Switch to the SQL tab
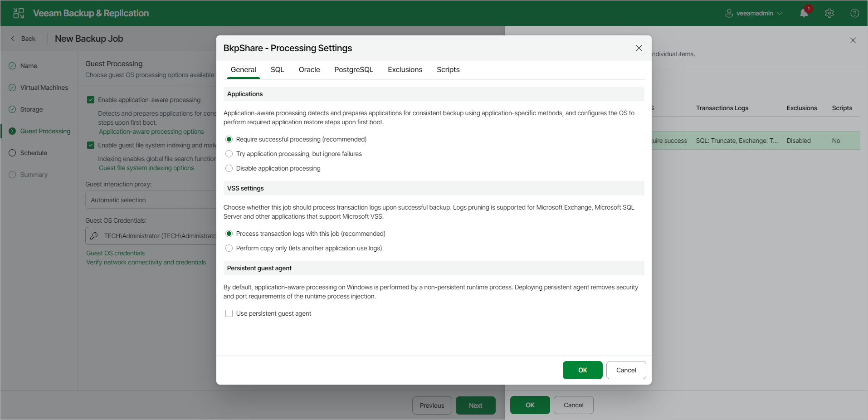Image resolution: width=868 pixels, height=420 pixels. click(277, 69)
